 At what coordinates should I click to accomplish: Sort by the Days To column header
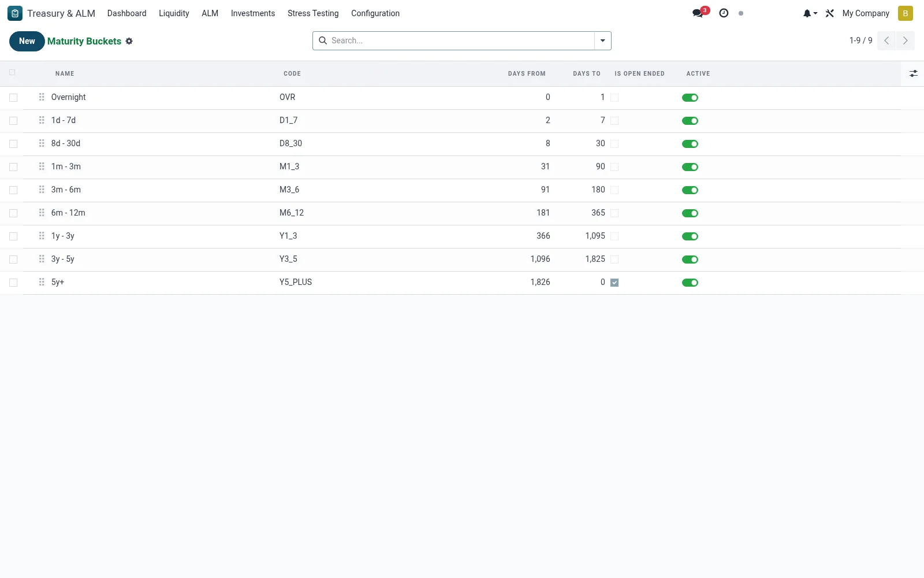(587, 73)
